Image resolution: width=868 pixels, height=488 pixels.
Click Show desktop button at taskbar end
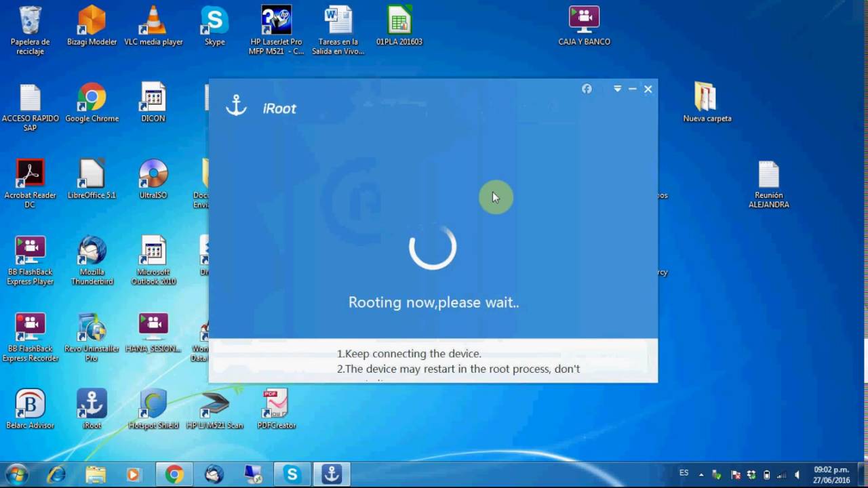863,474
